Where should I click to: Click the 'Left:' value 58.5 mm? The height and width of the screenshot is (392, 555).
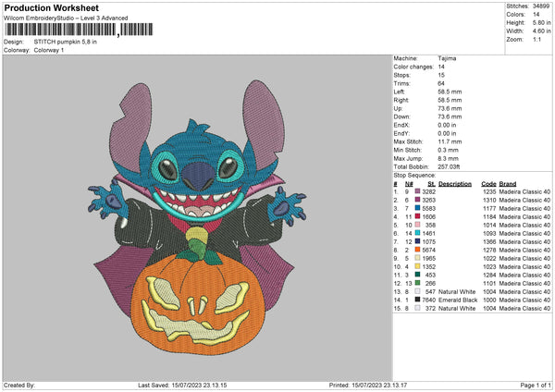[x=450, y=92]
